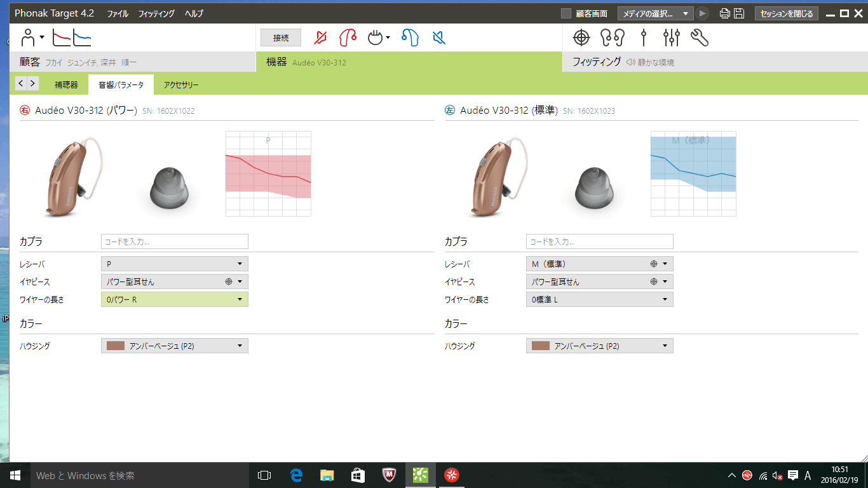Click the left housing amber beige color swatch

point(540,346)
